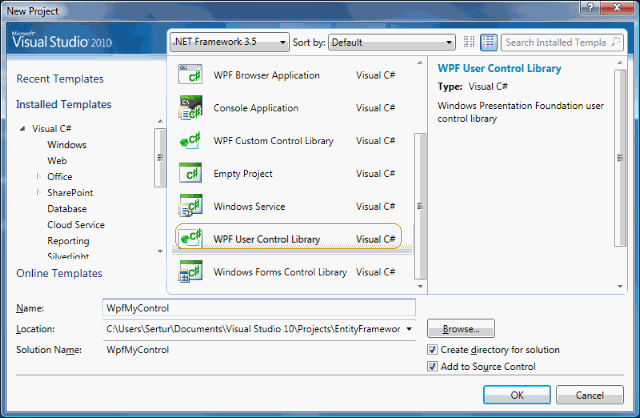Image resolution: width=640 pixels, height=418 pixels.
Task: Click the WPF Browser Application name text
Action: [x=267, y=75]
